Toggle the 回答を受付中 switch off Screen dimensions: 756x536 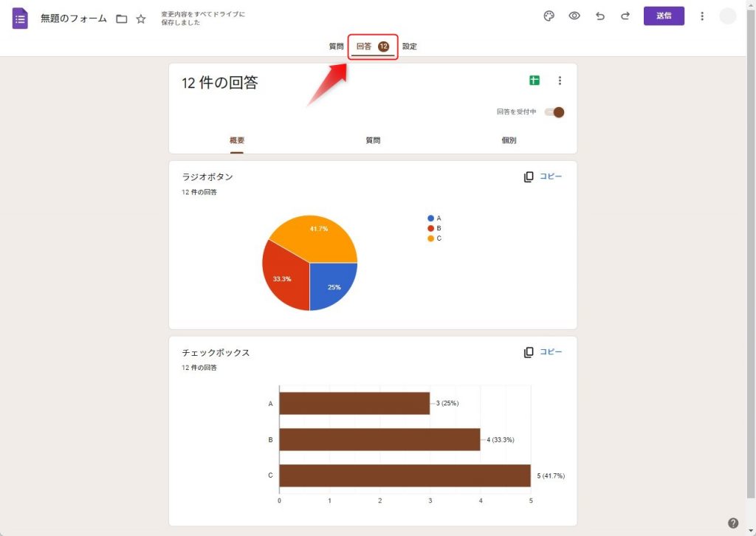pyautogui.click(x=554, y=112)
